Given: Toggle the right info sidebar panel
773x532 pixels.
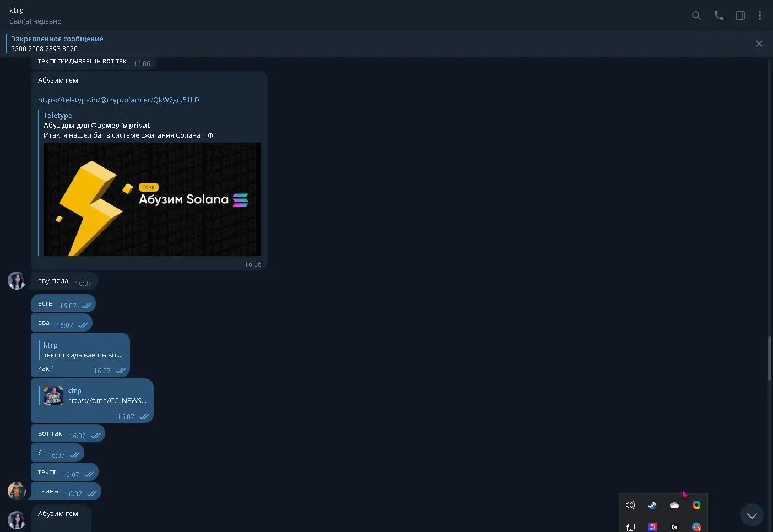Looking at the screenshot, I should pyautogui.click(x=740, y=15).
